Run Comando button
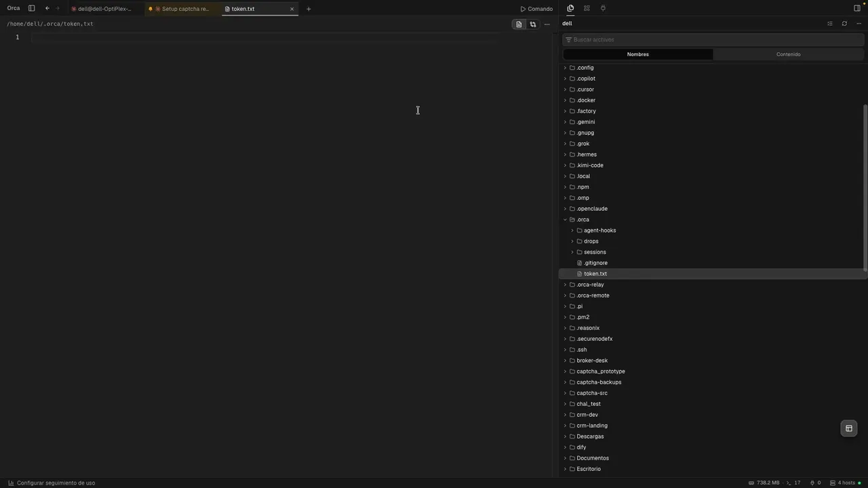 pos(536,9)
